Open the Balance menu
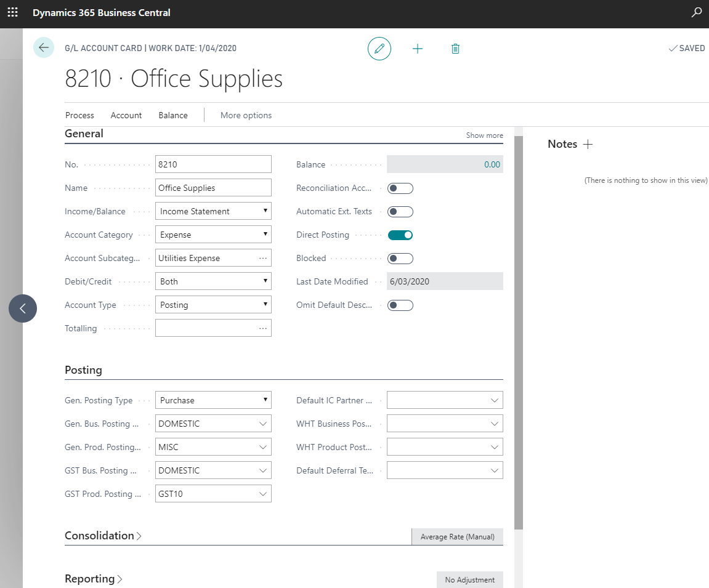This screenshot has height=588, width=709. pos(173,115)
